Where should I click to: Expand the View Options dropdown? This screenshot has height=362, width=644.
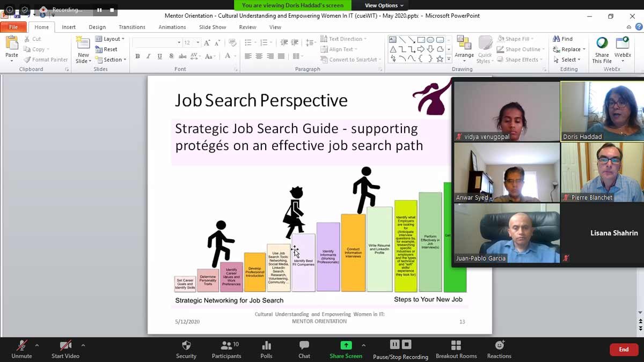(384, 5)
